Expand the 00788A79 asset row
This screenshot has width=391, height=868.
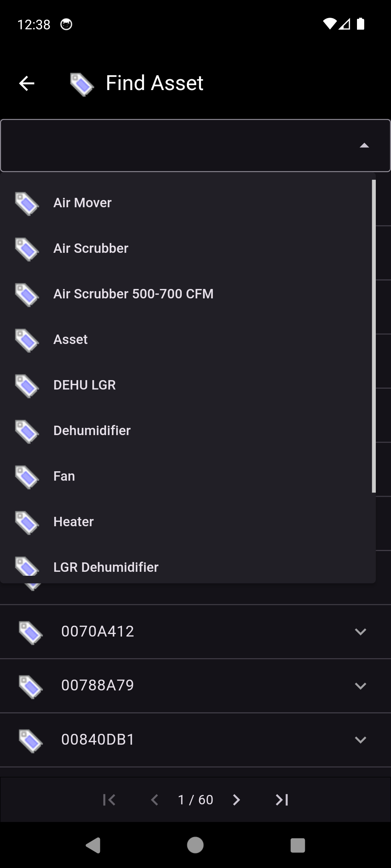pos(360,686)
